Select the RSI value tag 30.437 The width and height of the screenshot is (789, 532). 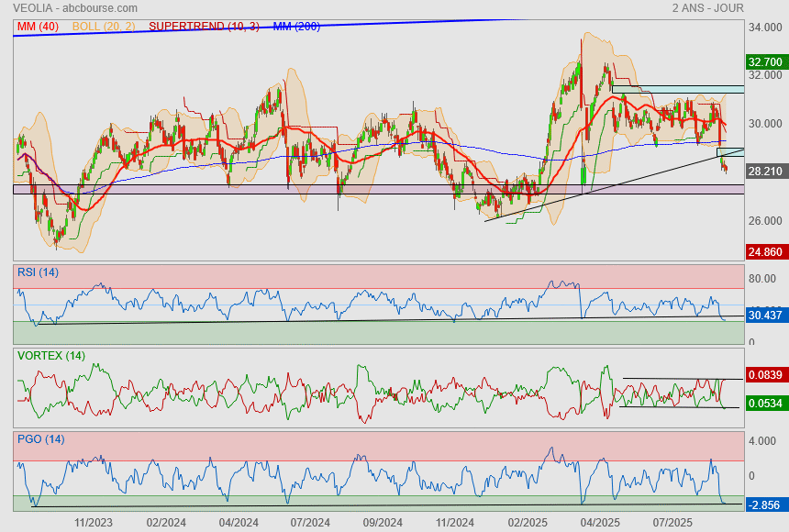coord(765,316)
